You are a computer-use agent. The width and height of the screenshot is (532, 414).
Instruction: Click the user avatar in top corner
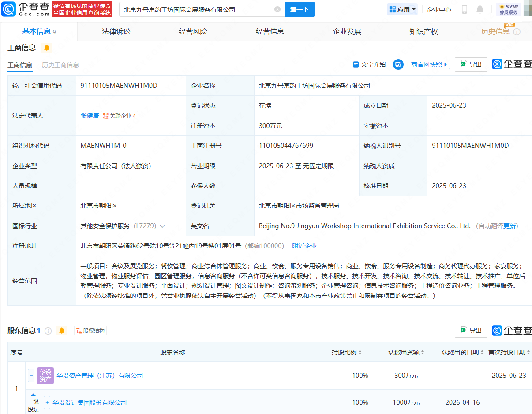pos(528,9)
